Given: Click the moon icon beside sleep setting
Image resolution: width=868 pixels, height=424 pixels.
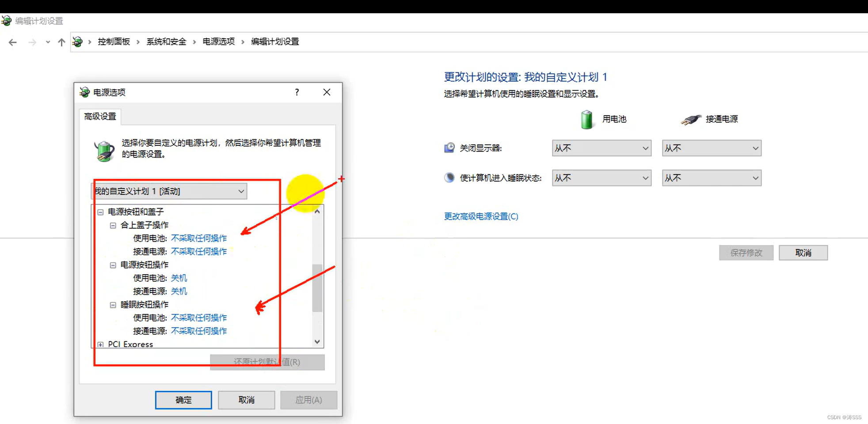Looking at the screenshot, I should point(449,178).
